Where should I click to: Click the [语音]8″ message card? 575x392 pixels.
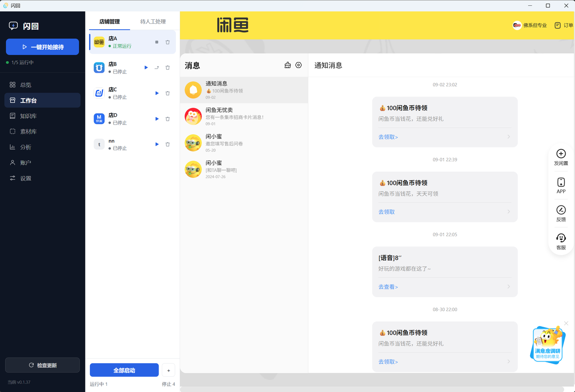tap(445, 272)
